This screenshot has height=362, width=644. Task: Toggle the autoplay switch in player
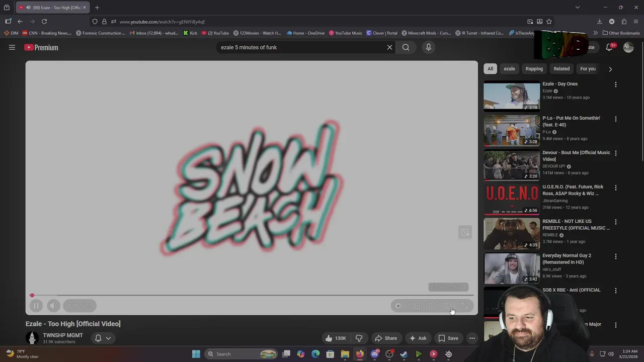click(x=398, y=306)
